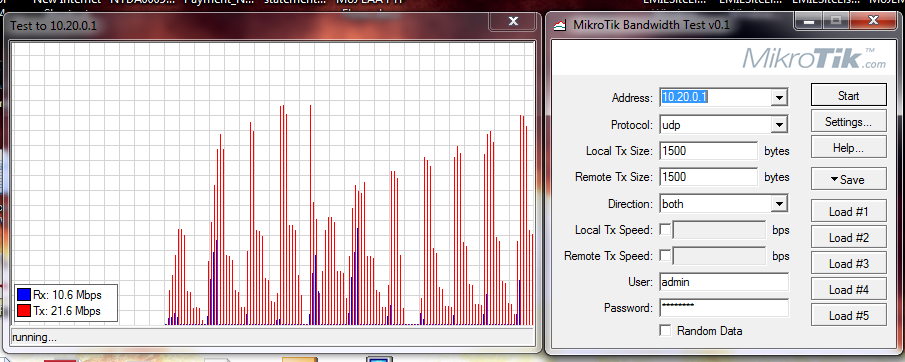Load preset #5
The height and width of the screenshot is (362, 905).
(x=848, y=315)
